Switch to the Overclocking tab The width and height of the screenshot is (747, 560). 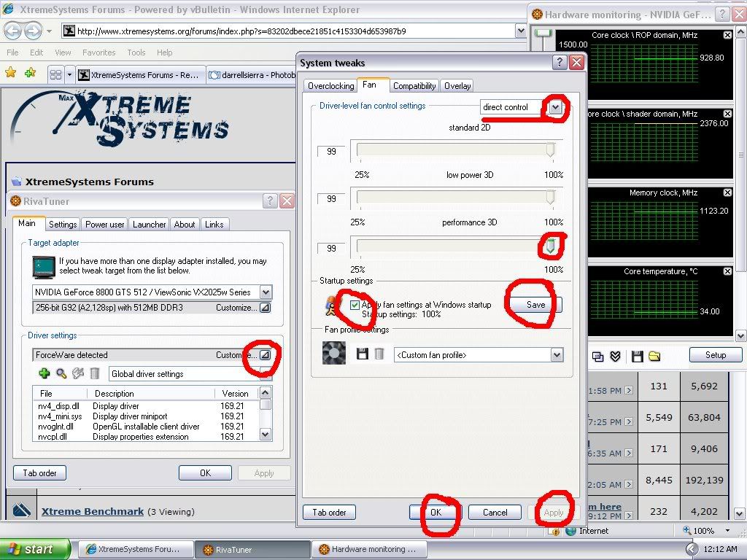click(x=330, y=86)
